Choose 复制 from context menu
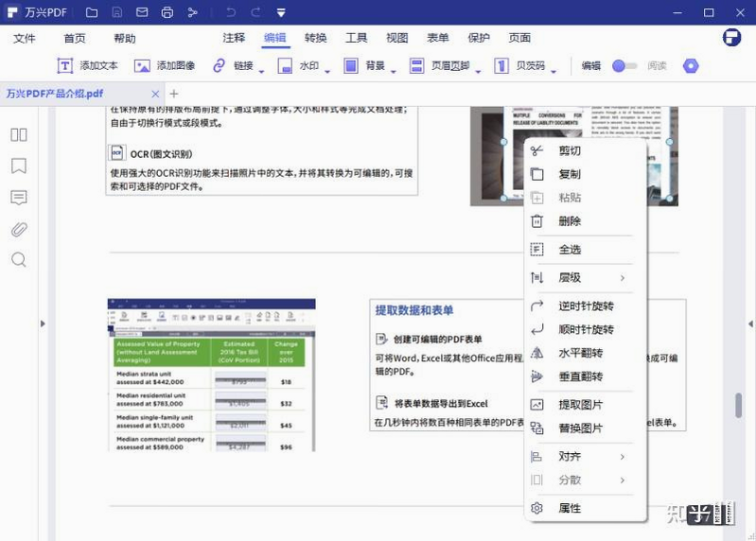 click(586, 174)
